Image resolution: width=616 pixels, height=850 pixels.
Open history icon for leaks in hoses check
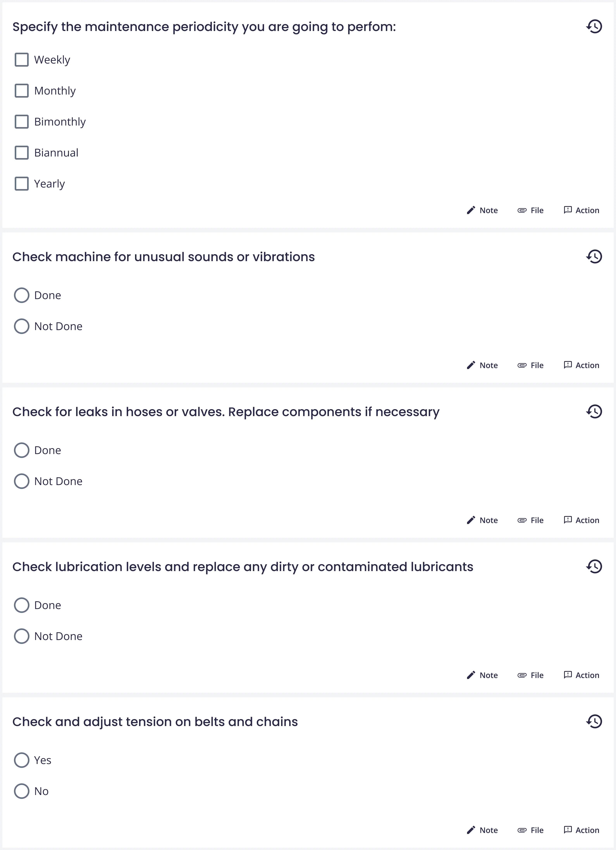[594, 411]
